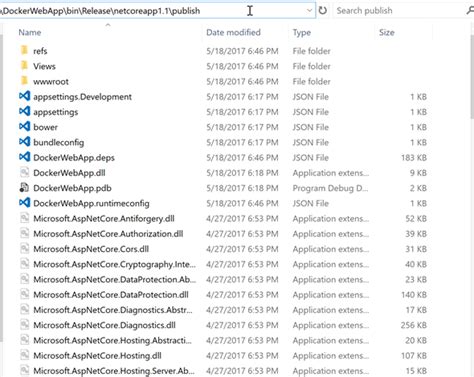
Task: Select Microsoft.AspNetCore.Diagnostics.Abstr... file name
Action: pos(113,310)
